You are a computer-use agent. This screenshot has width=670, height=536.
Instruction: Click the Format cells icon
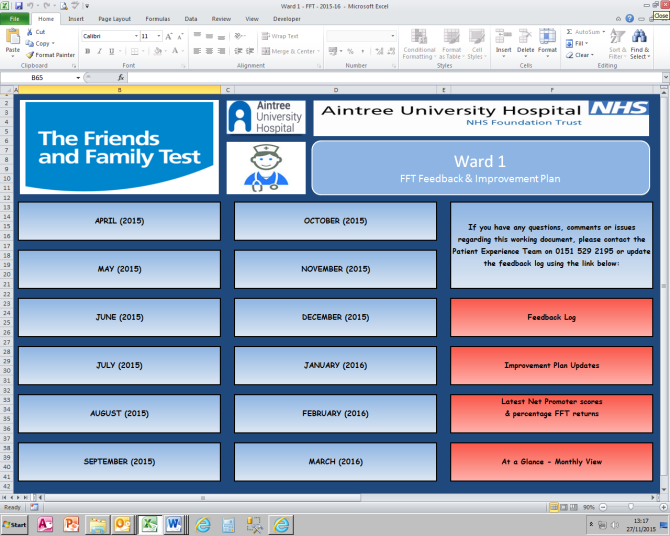547,36
